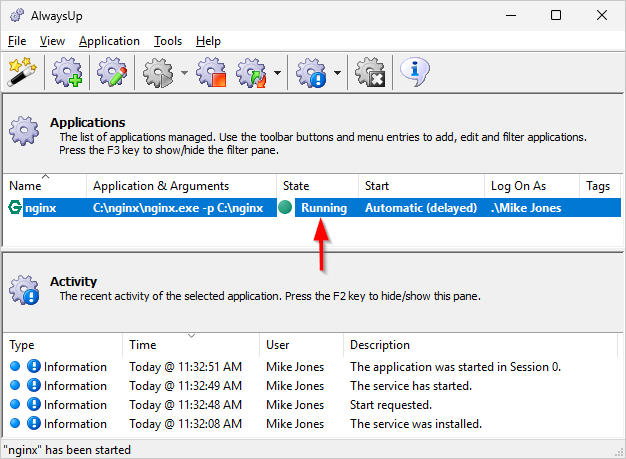Expand the Restart application dropdown arrow
Viewport: 626px width, 459px height.
(277, 73)
